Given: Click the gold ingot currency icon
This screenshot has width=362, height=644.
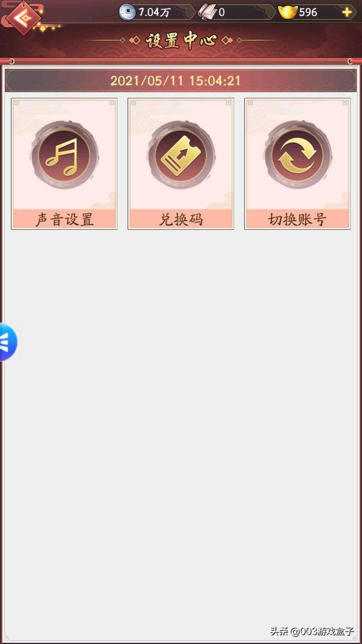Looking at the screenshot, I should (x=287, y=12).
